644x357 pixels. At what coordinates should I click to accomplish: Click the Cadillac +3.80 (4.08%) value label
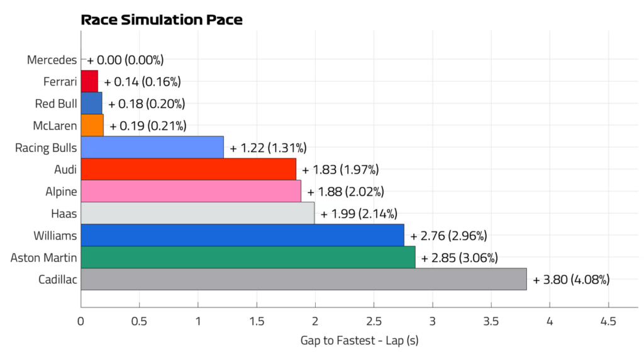[x=571, y=280]
